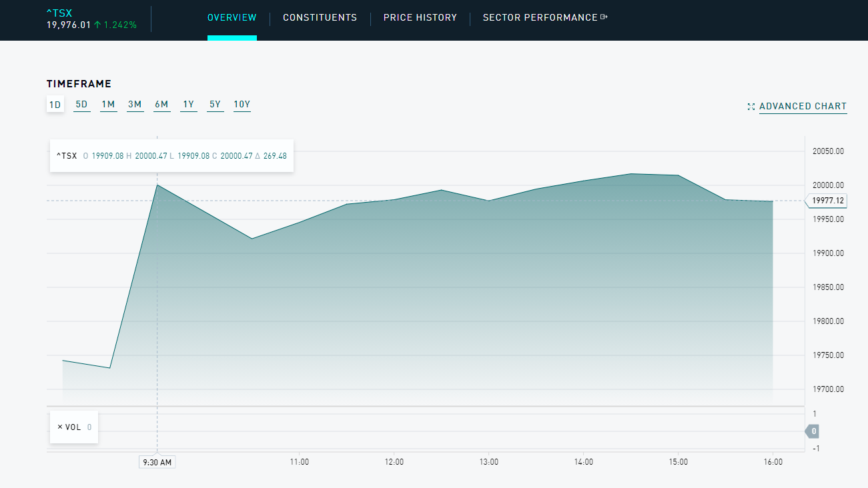Select the 1D timeframe
This screenshot has width=868, height=488.
[x=55, y=105]
